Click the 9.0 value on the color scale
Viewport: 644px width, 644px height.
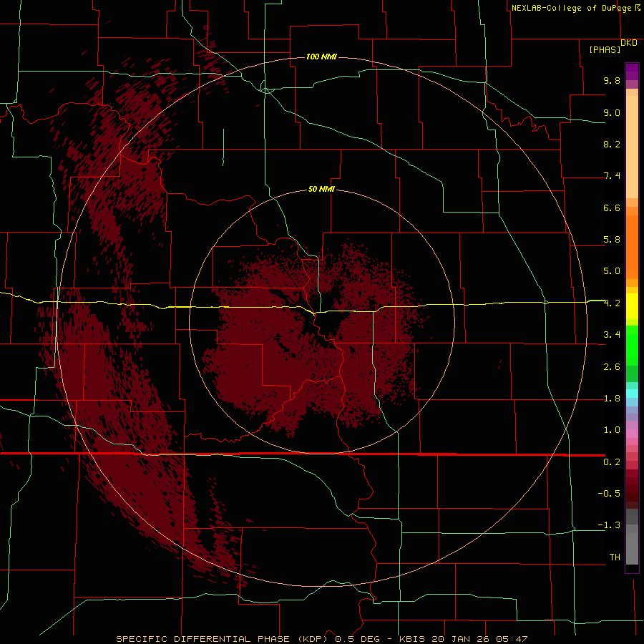pos(612,112)
